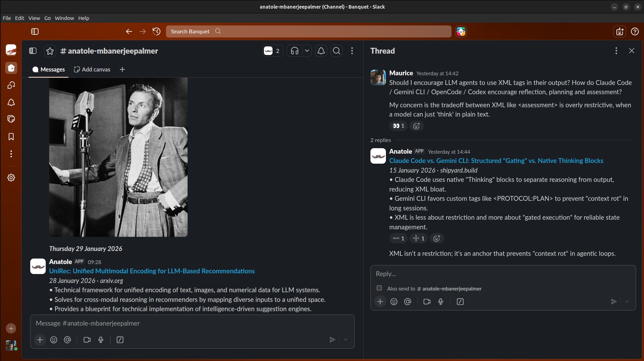Expand send options in thread composer

click(x=627, y=302)
